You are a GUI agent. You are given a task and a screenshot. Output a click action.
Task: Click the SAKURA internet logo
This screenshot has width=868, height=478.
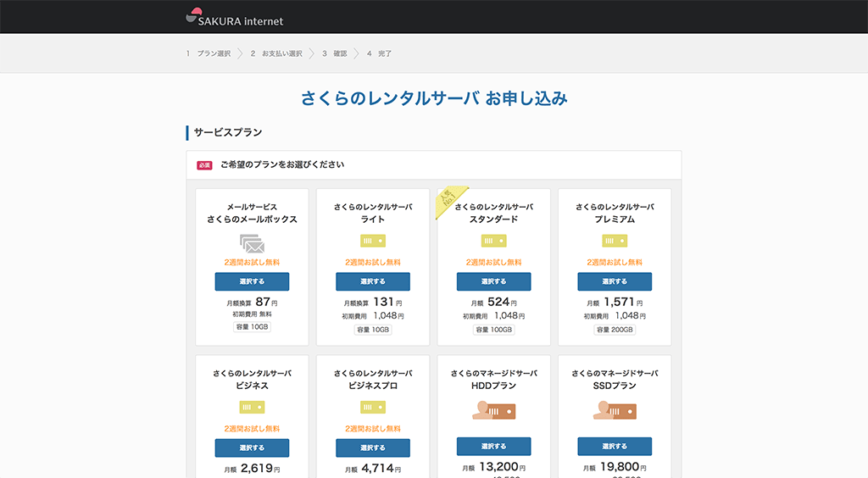(x=234, y=17)
